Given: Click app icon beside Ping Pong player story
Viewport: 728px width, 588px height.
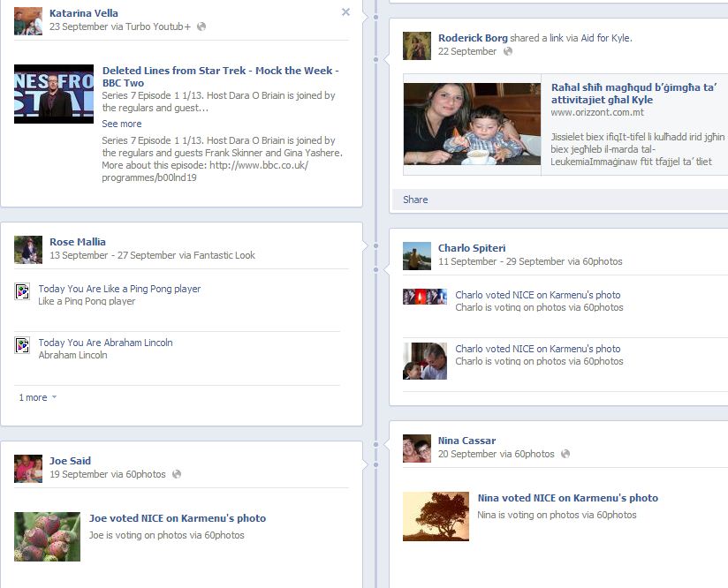Looking at the screenshot, I should coord(23,292).
